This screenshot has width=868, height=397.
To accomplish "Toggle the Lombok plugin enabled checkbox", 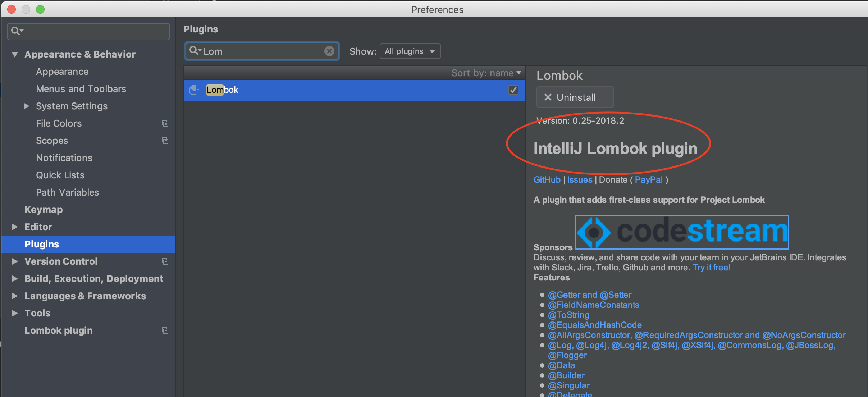I will coord(513,90).
